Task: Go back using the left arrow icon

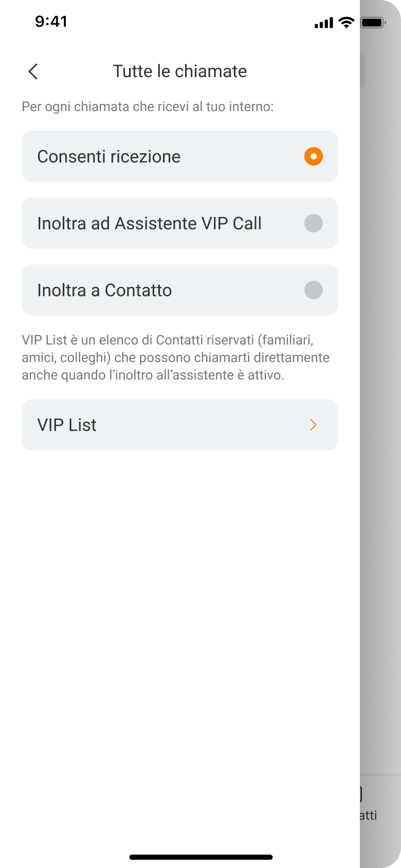Action: click(33, 71)
